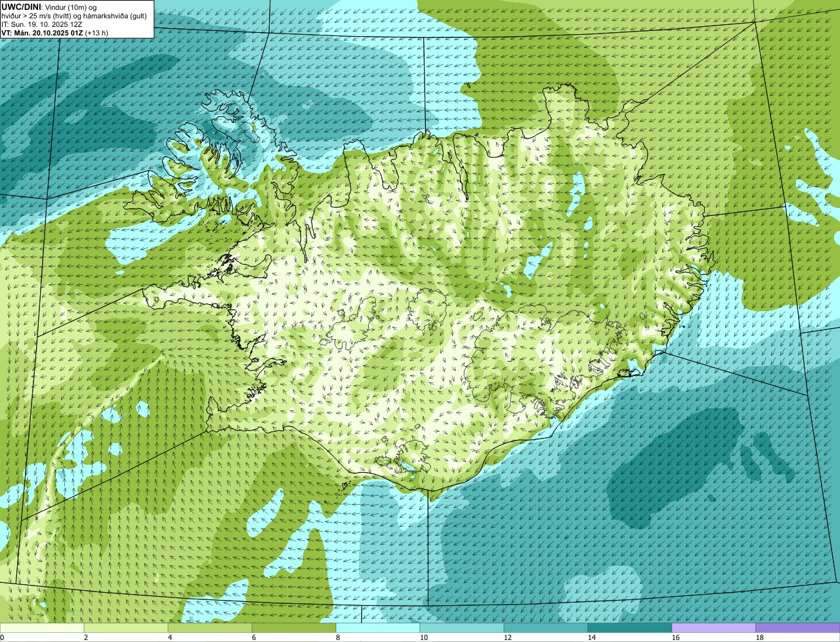Viewport: 840px width, 642px height.
Task: Select the 8–10 m/s pale cyan legend swatch
Action: 378,628
